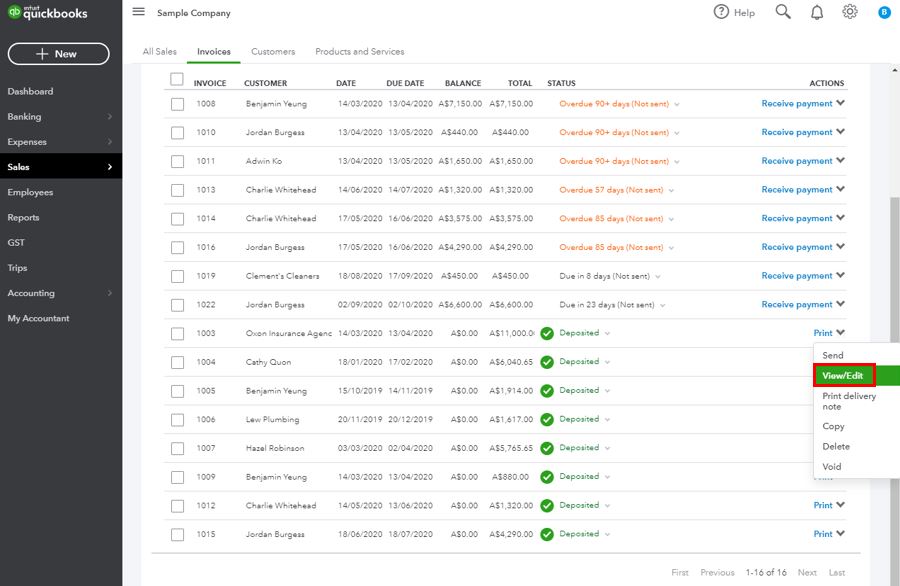Open settings with the gear icon
This screenshot has width=900, height=586.
(850, 12)
